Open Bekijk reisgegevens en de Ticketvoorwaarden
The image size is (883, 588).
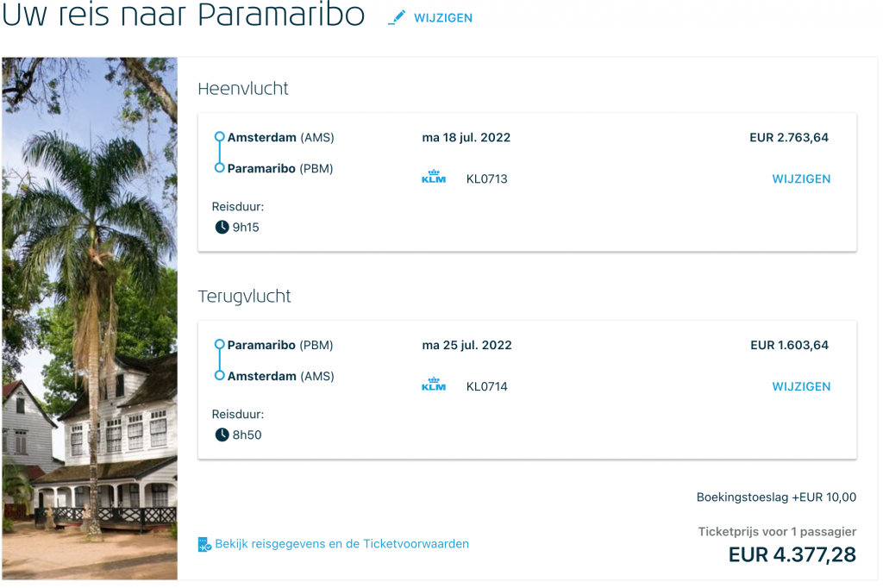(341, 544)
